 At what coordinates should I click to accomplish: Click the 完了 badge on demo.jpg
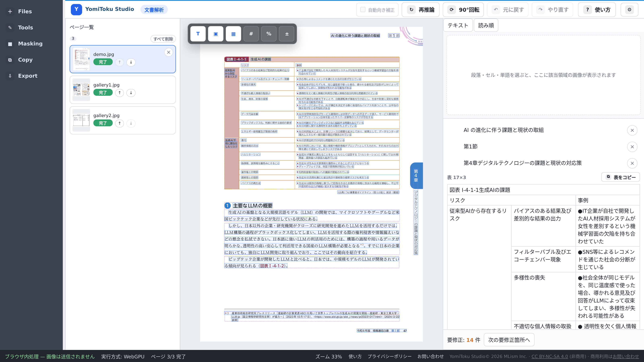(103, 62)
